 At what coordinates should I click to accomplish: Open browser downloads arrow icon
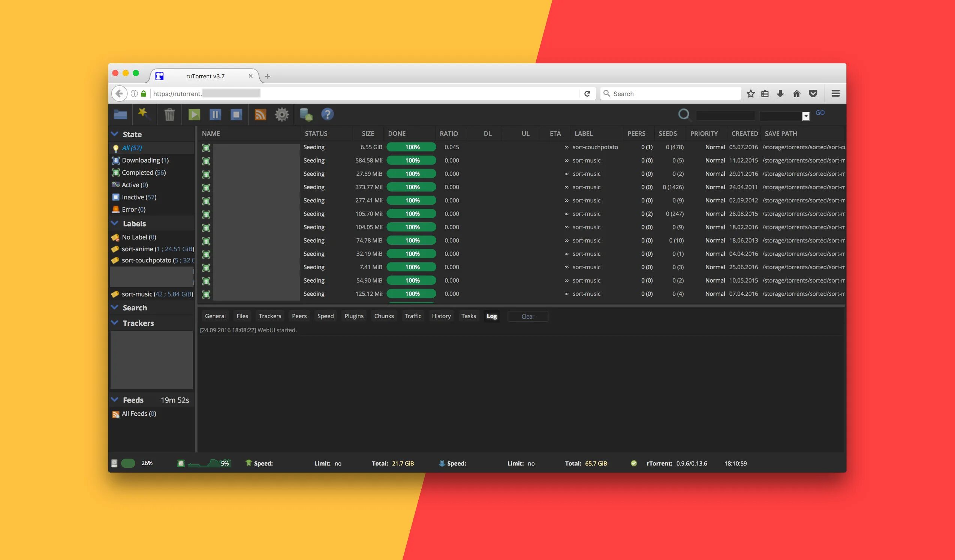coord(780,94)
